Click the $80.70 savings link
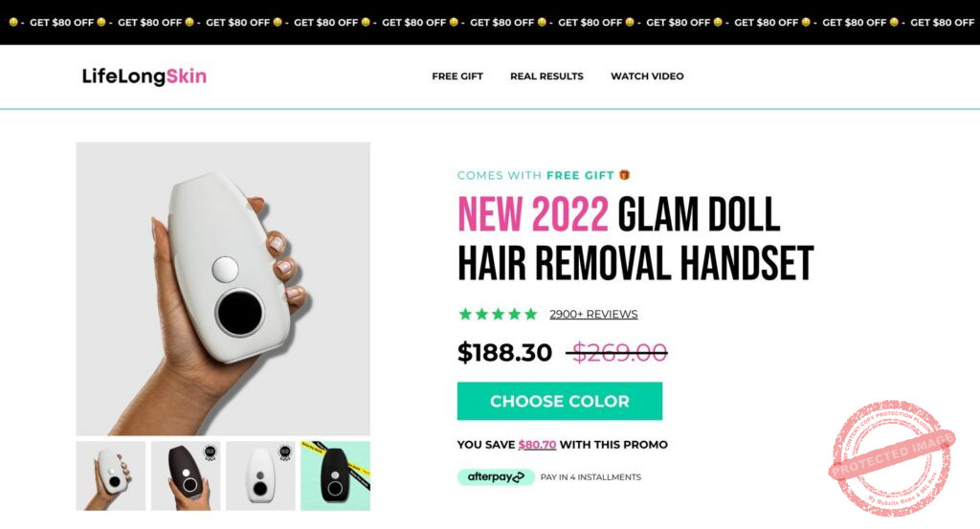980x529 pixels. (537, 445)
